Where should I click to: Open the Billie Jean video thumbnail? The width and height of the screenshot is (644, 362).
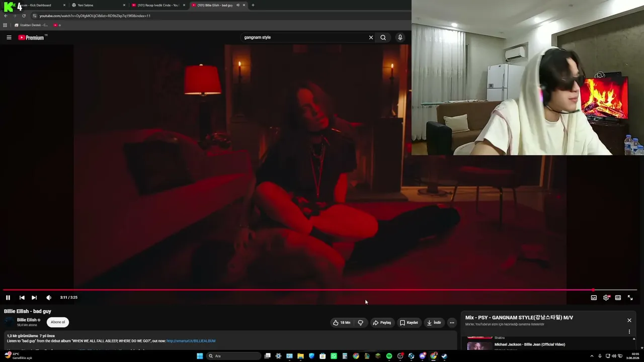(x=479, y=346)
